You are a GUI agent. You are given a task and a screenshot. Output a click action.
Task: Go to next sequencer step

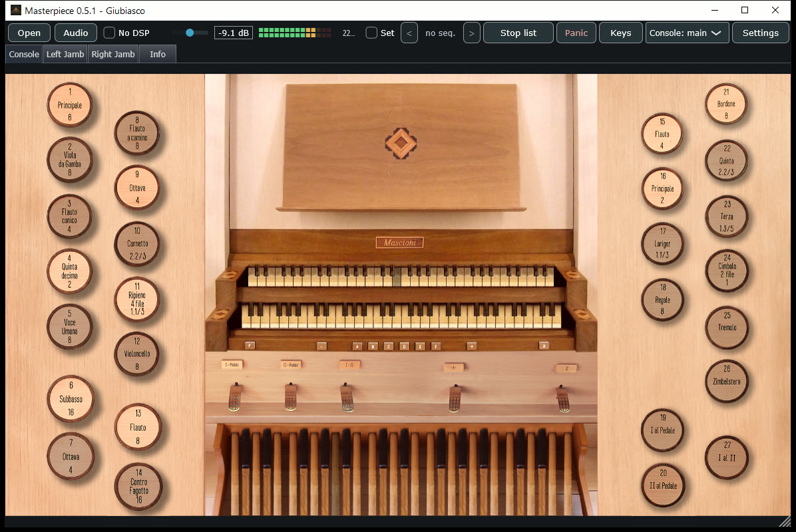(x=472, y=33)
